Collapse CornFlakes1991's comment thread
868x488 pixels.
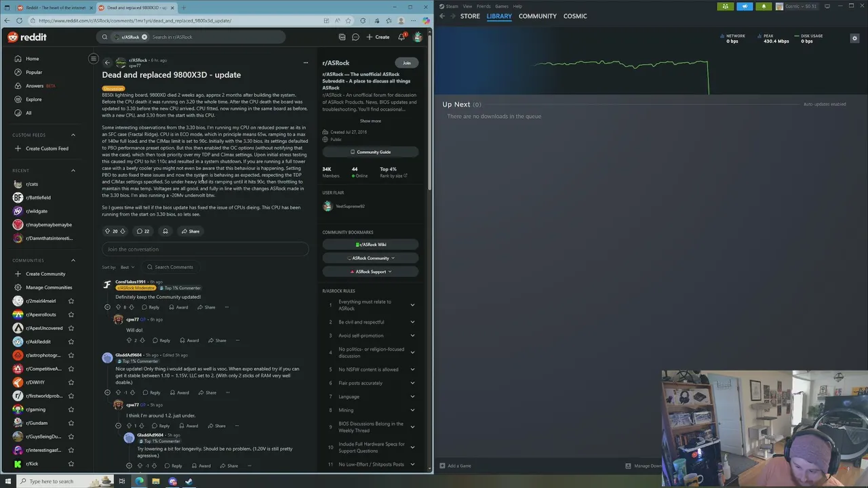point(107,307)
